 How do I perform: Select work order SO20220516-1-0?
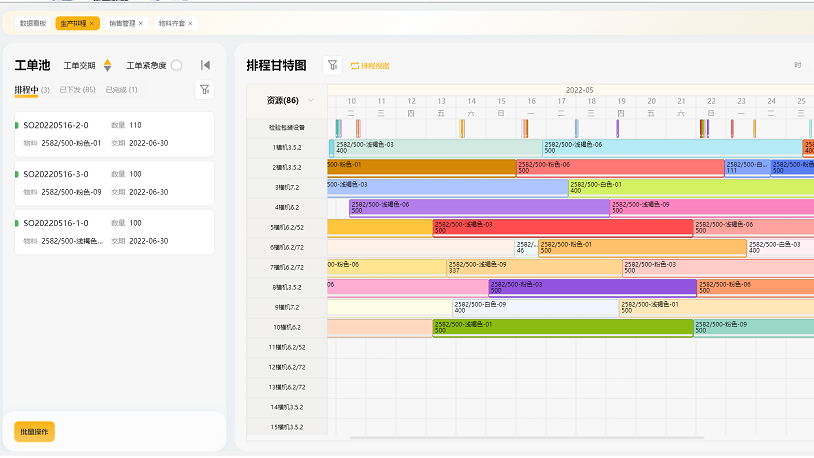coord(114,232)
